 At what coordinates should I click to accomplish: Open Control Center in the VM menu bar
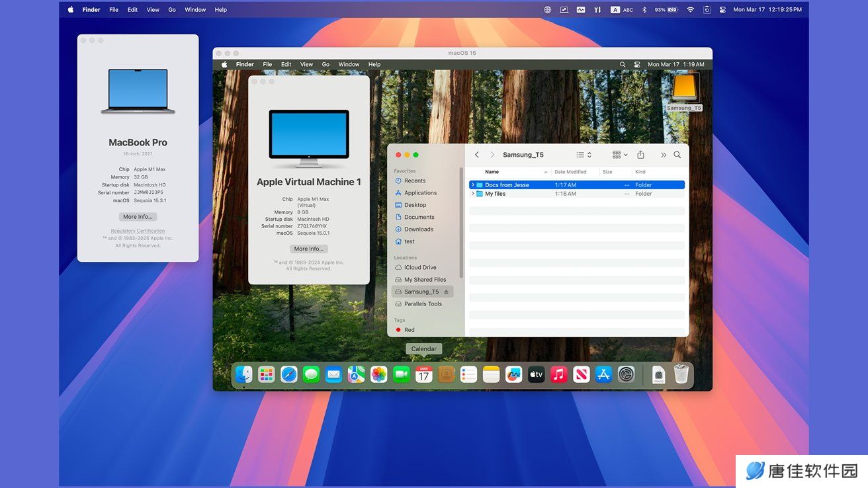point(637,65)
